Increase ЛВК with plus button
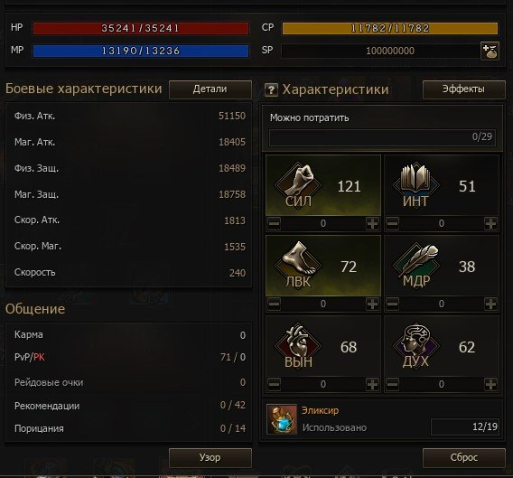 pyautogui.click(x=372, y=304)
